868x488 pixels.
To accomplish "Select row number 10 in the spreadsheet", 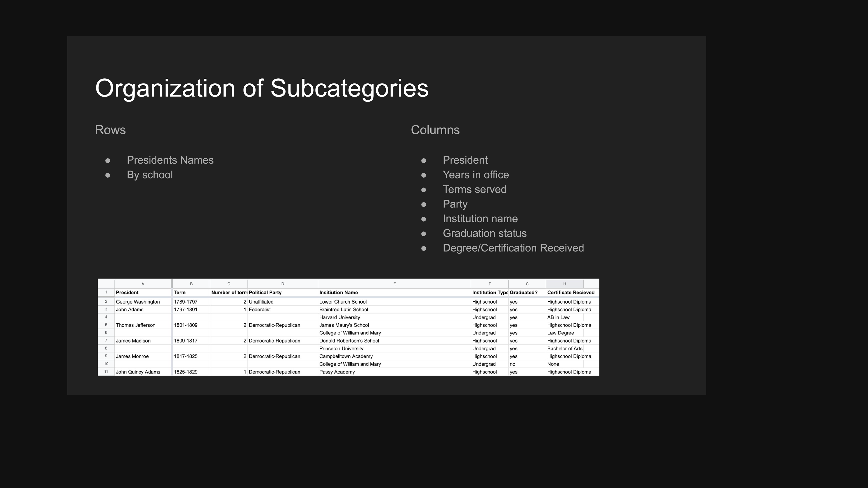I will (106, 364).
